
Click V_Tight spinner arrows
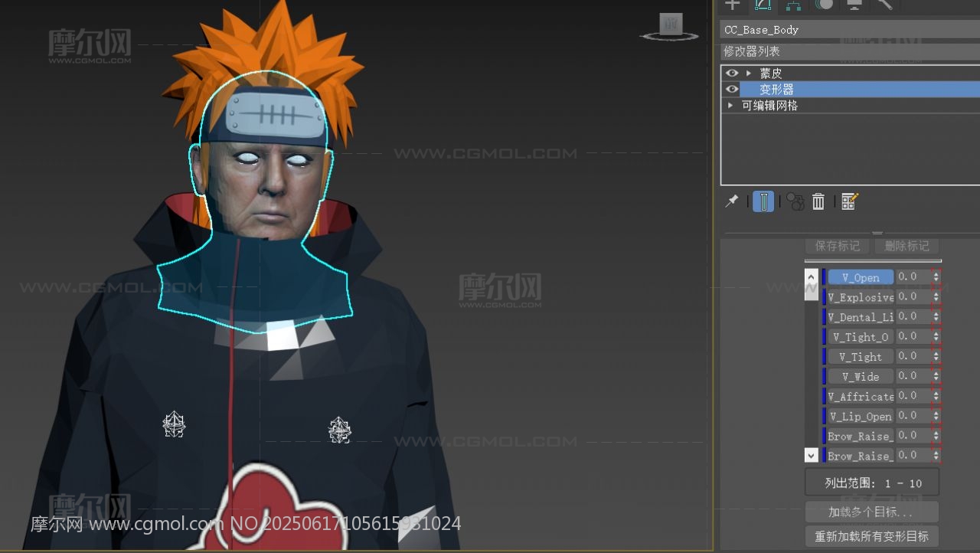point(936,356)
